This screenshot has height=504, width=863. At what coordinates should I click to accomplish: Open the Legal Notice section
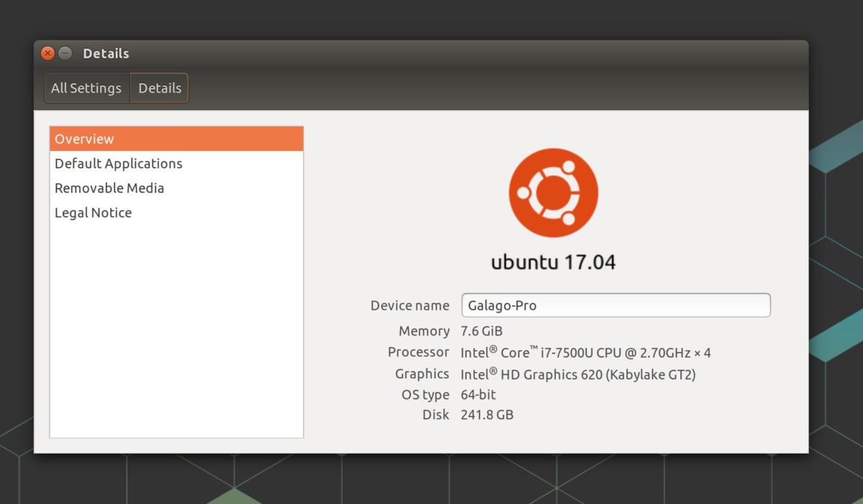(x=176, y=212)
